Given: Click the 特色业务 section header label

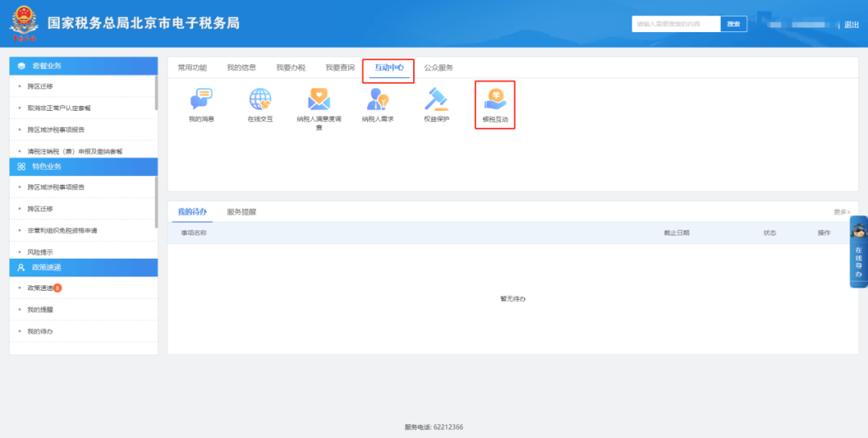Looking at the screenshot, I should tap(47, 166).
